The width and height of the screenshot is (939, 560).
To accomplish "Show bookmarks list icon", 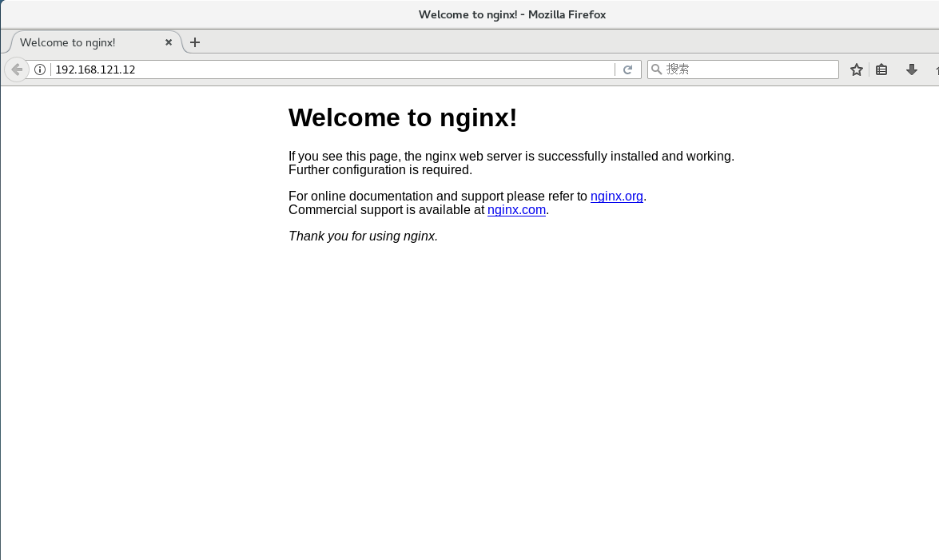I will click(x=881, y=70).
